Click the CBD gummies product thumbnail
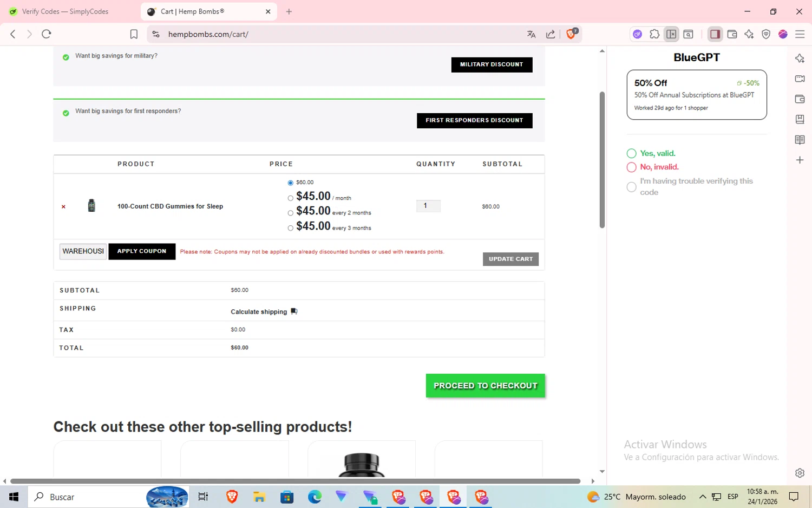The height and width of the screenshot is (508, 812). coord(91,206)
